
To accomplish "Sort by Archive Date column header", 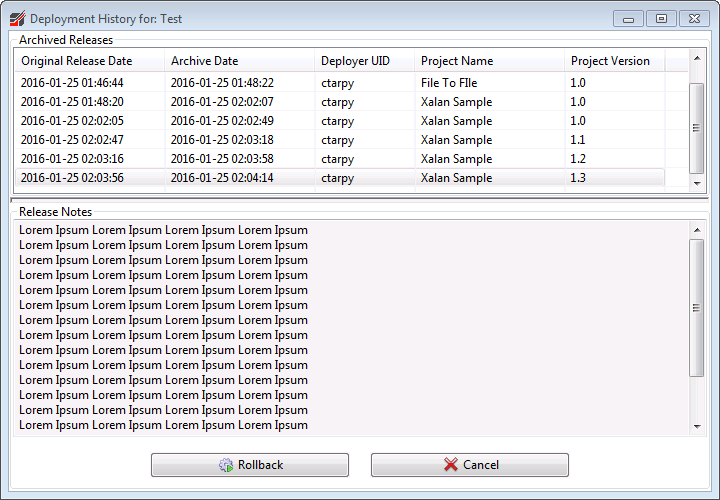I will 238,61.
